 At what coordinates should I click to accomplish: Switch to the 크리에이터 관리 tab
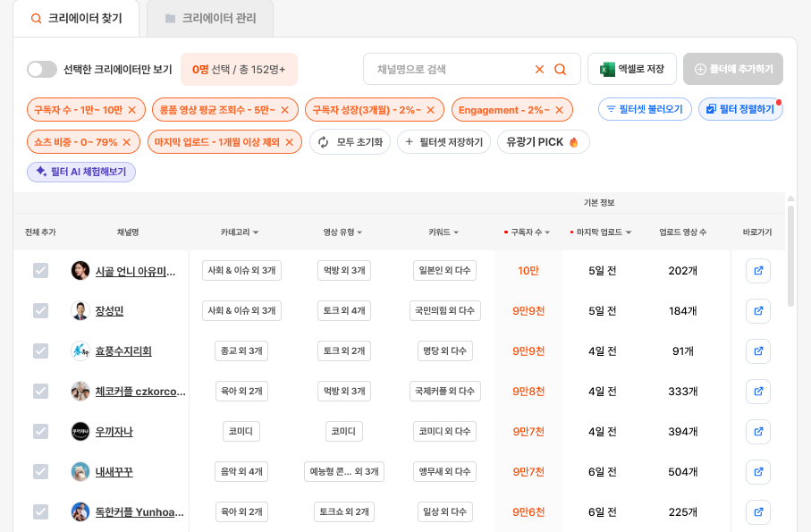[209, 18]
